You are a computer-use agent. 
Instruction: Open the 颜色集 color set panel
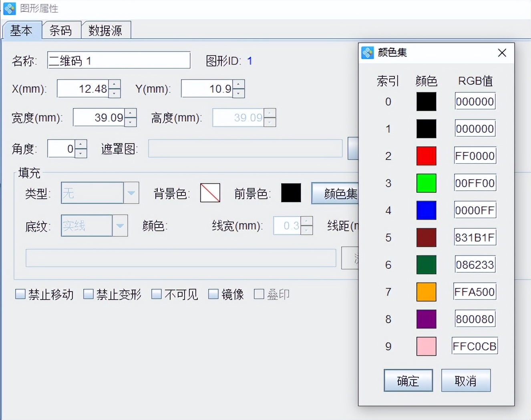pyautogui.click(x=336, y=194)
